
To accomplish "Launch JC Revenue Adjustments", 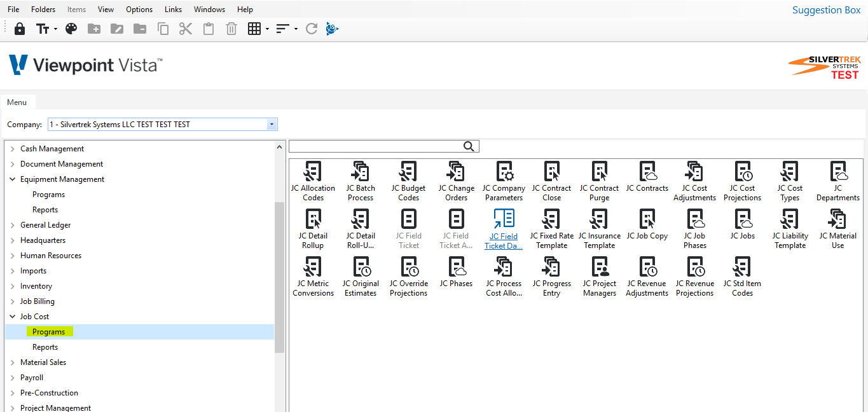I will pos(647,277).
